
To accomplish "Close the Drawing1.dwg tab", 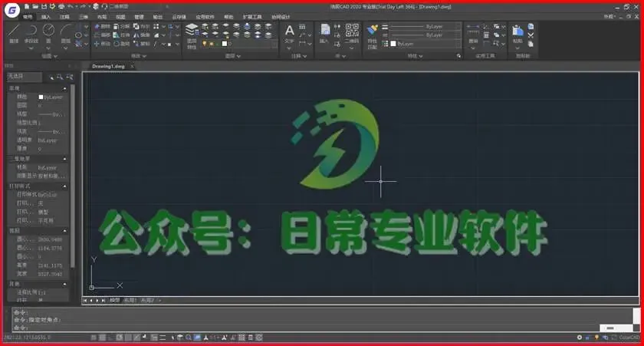I will (132, 66).
